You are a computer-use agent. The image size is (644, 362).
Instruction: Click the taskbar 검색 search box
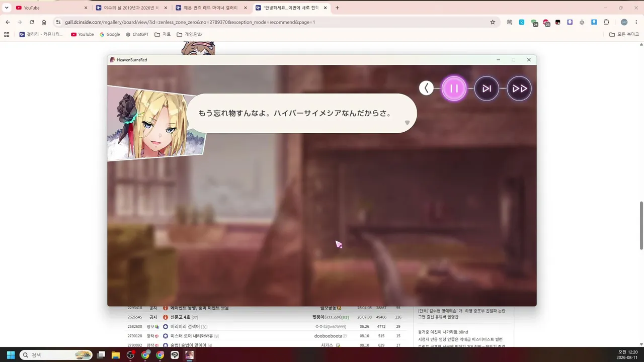tap(56, 355)
